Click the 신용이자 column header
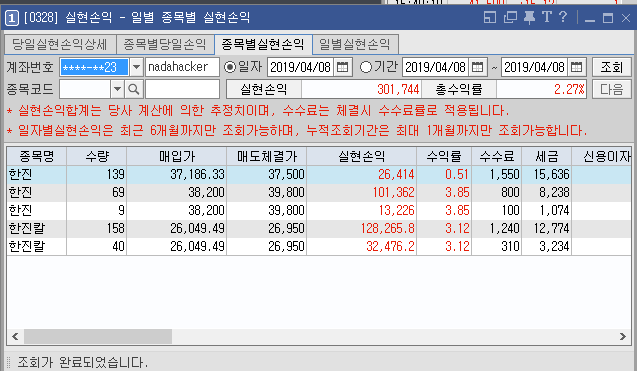This screenshot has height=371, width=637. (x=602, y=156)
